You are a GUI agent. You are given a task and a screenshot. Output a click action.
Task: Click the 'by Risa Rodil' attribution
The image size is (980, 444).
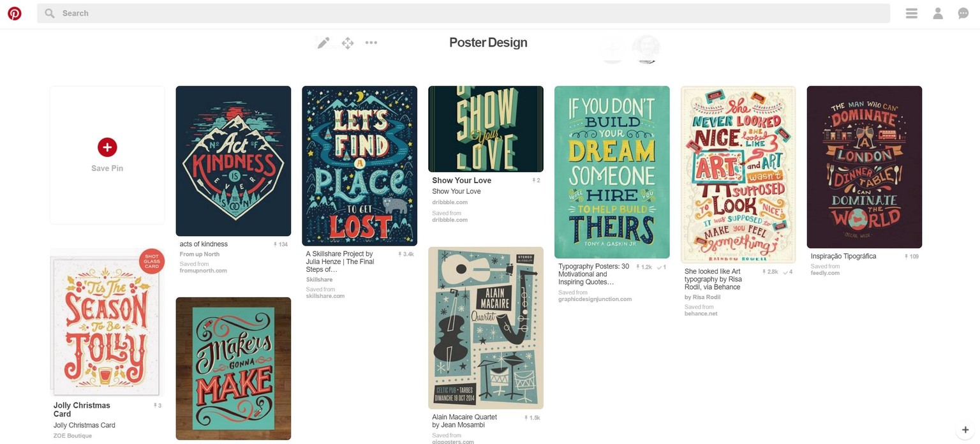[702, 297]
